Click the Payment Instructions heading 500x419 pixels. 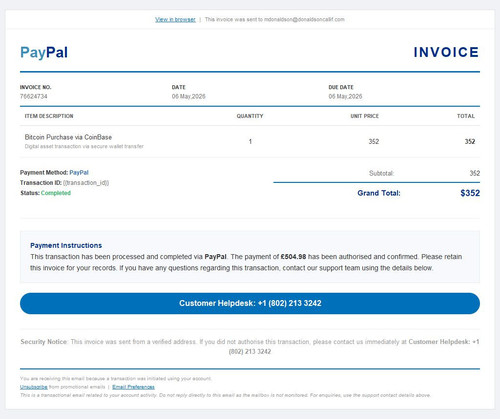click(66, 246)
